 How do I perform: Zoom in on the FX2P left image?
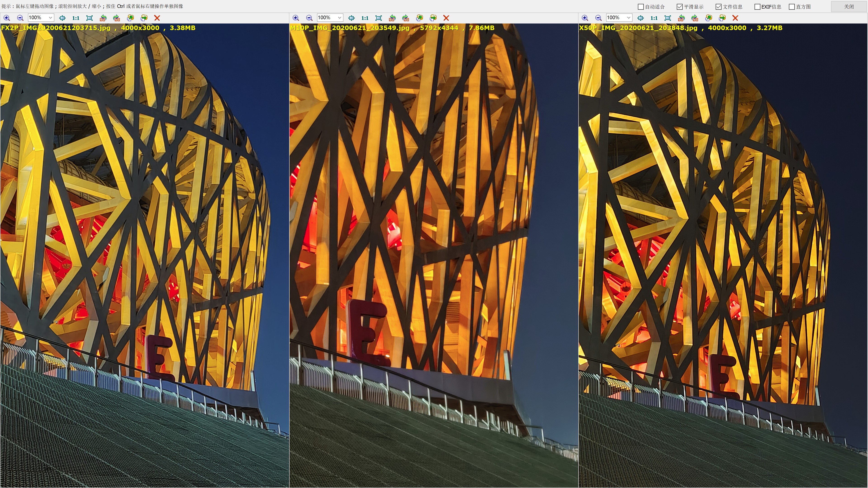point(7,18)
